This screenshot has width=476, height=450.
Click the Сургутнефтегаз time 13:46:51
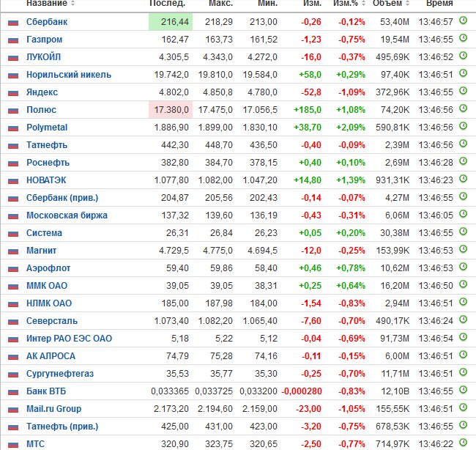[436, 374]
